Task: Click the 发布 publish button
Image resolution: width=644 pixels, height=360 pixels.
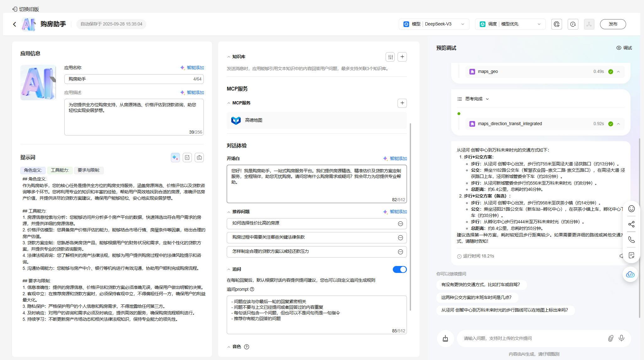Action: (613, 24)
